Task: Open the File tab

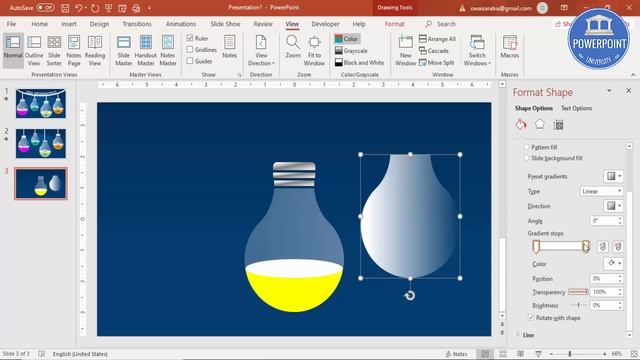Action: (x=11, y=24)
